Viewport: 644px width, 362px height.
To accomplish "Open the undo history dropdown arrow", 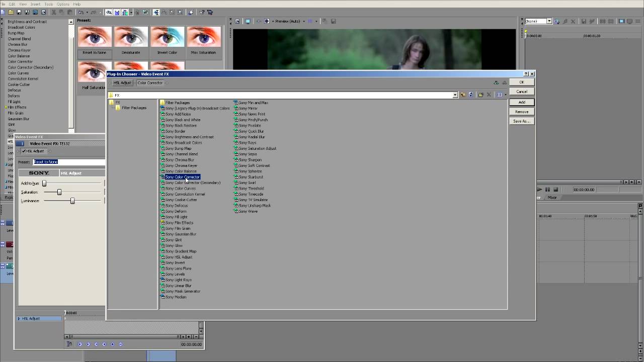I will coord(88,12).
